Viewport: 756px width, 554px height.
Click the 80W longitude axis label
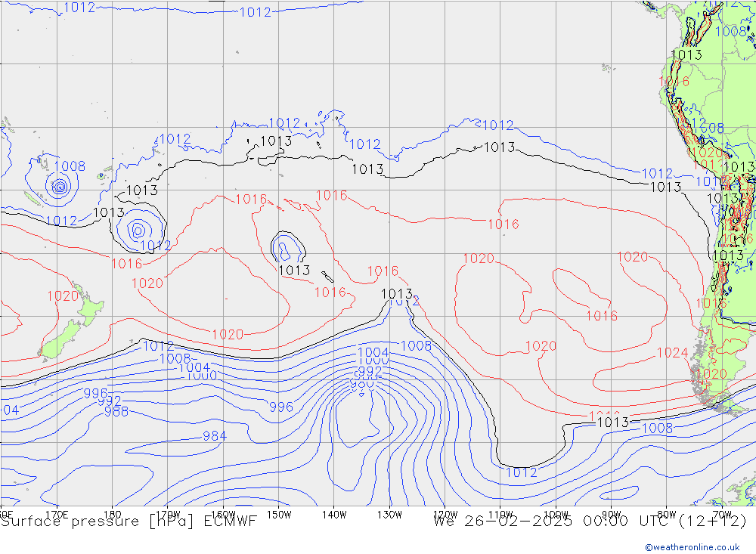(666, 513)
